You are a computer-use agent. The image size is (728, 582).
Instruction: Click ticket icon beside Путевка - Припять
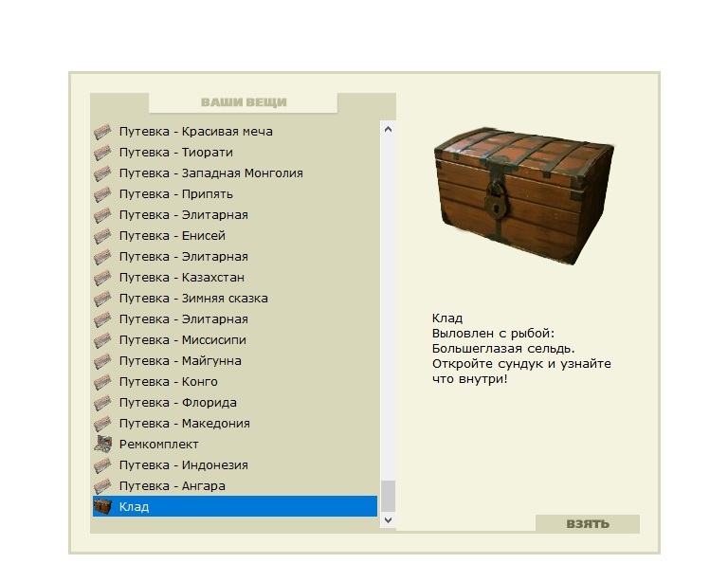click(x=102, y=194)
